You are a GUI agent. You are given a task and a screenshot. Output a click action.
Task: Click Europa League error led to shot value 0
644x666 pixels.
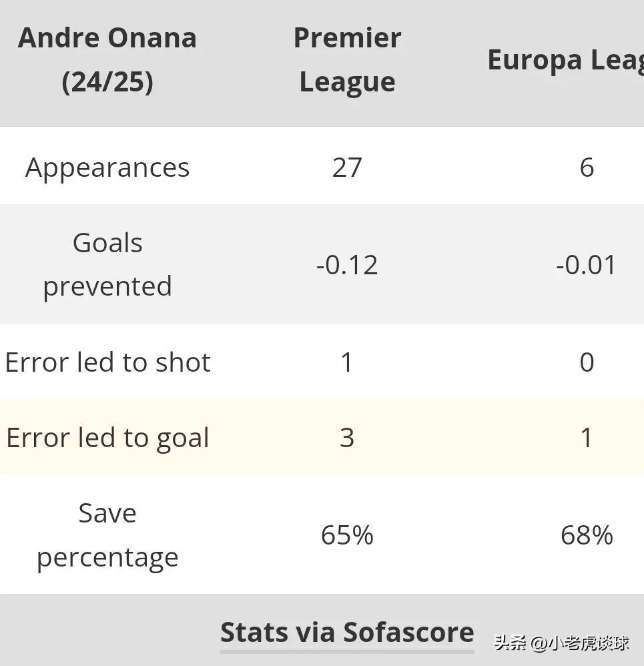point(587,363)
